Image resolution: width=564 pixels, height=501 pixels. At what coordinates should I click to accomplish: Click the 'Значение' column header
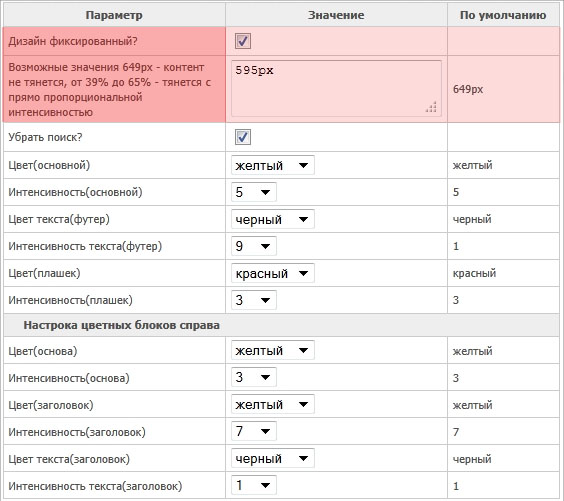click(336, 15)
